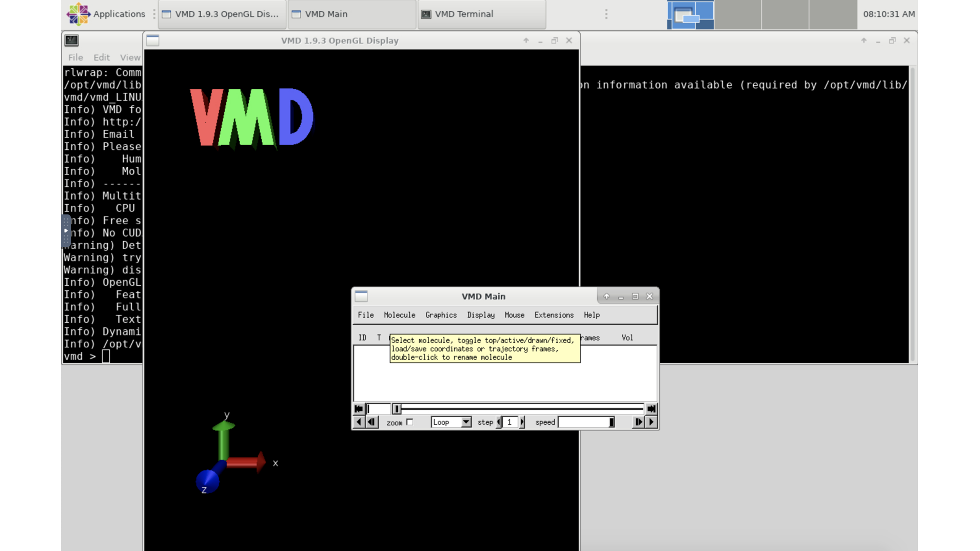
Task: Step back one frame
Action: coord(372,422)
